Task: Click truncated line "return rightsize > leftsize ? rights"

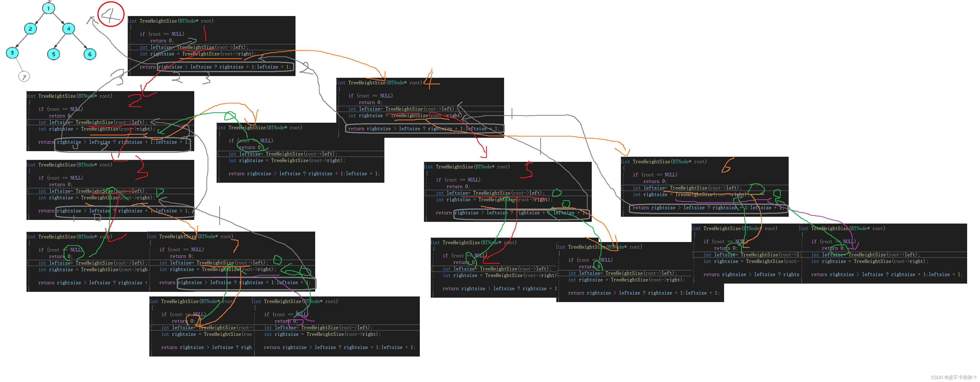Action: 751,275
